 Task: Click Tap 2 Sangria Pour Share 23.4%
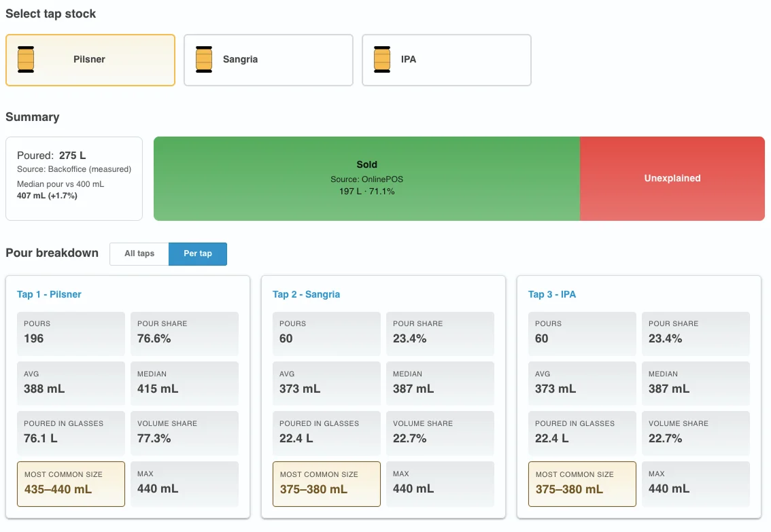click(440, 334)
